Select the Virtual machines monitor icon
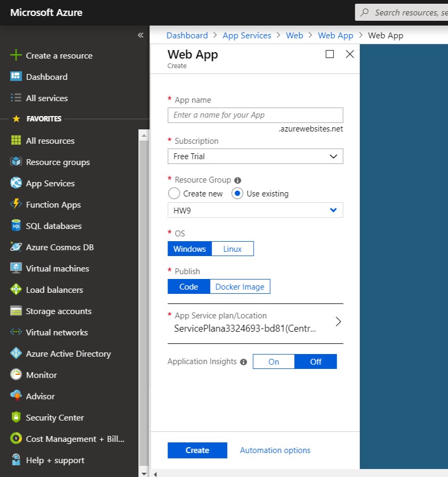 16,268
